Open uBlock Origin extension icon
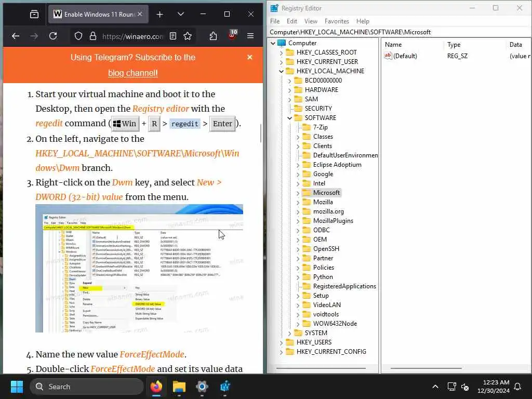Viewport: 532px width, 399px height. (x=232, y=35)
